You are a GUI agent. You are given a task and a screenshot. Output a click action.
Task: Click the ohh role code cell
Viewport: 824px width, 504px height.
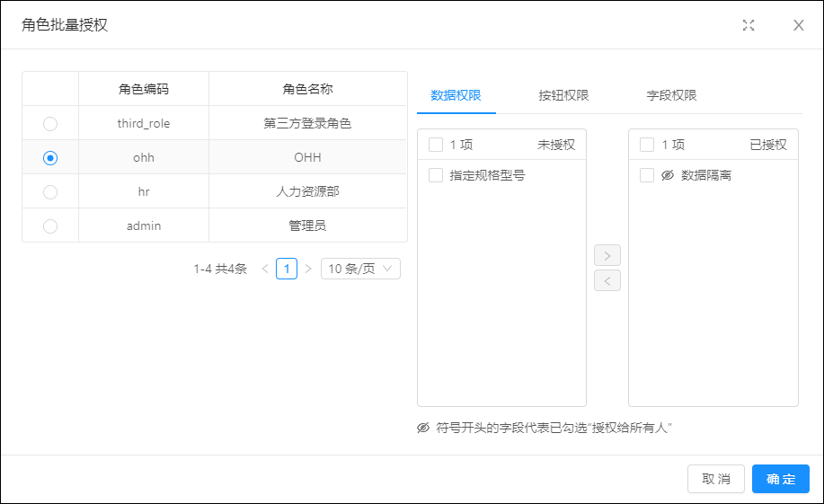(144, 157)
